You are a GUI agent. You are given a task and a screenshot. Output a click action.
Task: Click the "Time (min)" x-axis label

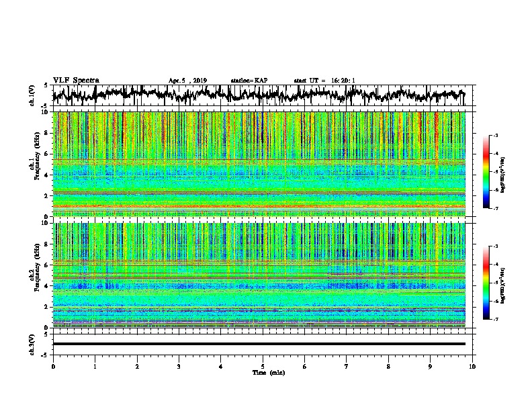(269, 373)
